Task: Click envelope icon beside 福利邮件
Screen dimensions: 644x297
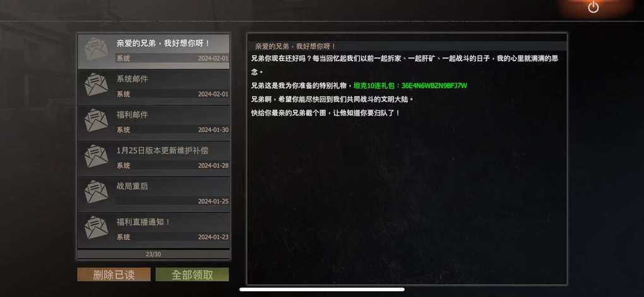Action: click(96, 120)
